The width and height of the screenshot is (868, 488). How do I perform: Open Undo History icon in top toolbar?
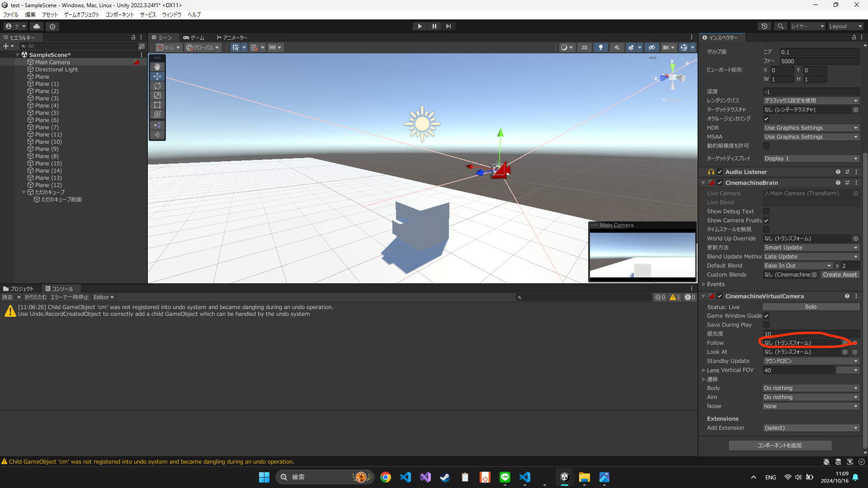(764, 26)
